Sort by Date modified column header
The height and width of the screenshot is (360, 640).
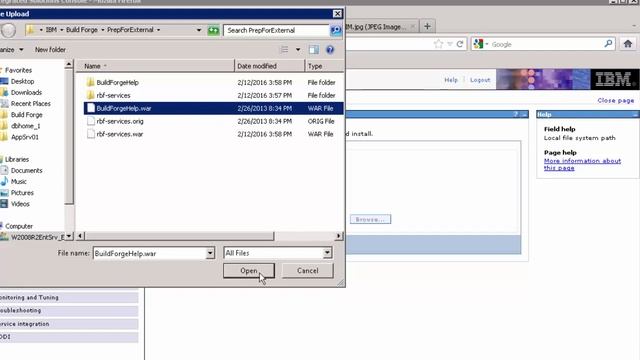click(x=270, y=66)
